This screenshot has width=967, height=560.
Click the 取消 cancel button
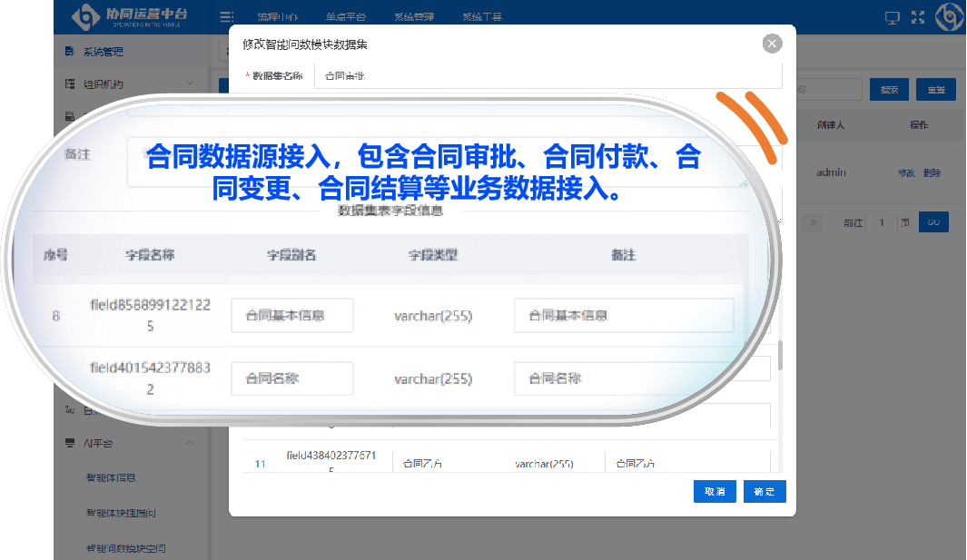tap(715, 491)
